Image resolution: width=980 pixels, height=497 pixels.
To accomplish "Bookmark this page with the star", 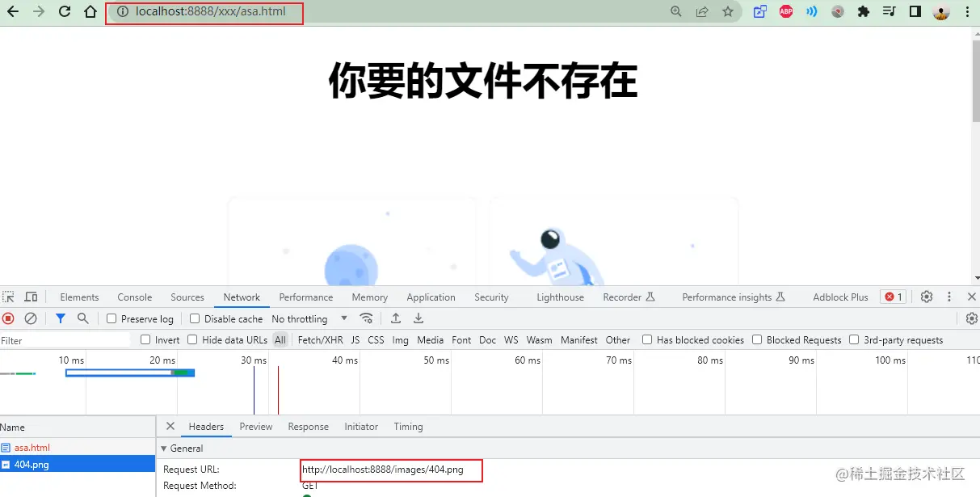I will point(728,12).
